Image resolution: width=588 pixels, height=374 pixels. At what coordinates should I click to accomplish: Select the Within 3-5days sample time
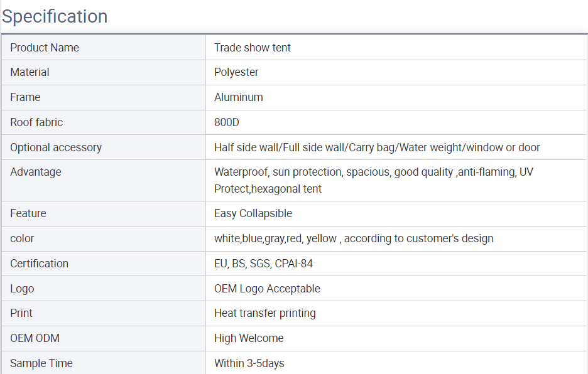pos(249,363)
